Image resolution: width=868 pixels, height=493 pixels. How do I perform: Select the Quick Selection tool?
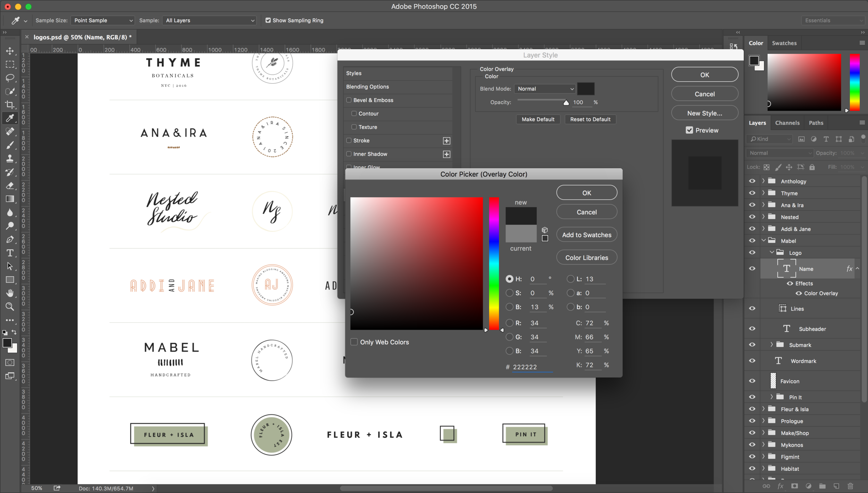[10, 91]
